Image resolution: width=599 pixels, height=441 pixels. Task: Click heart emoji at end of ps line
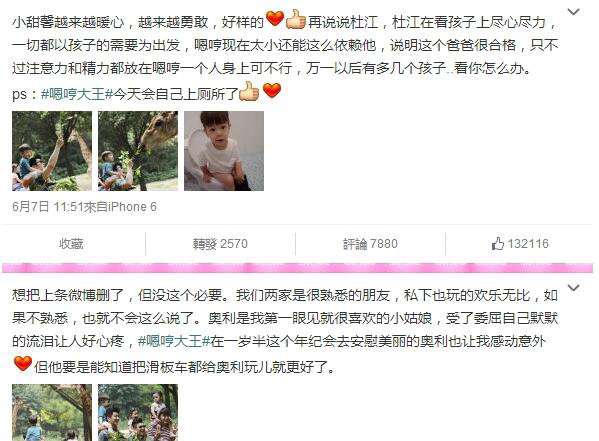click(272, 91)
